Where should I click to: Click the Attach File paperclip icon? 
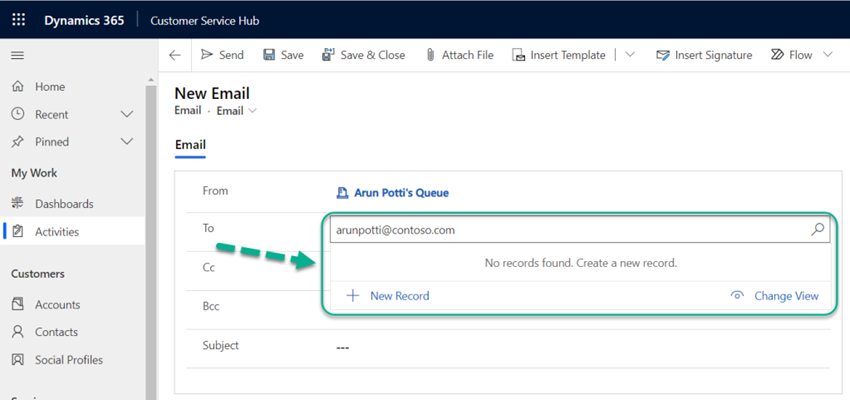tap(431, 55)
